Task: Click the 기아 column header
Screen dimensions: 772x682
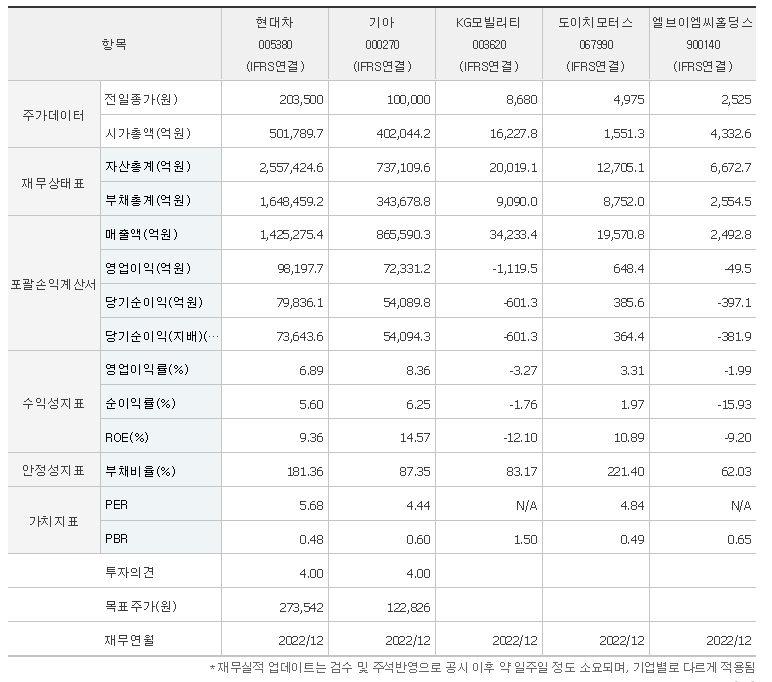Action: pyautogui.click(x=382, y=44)
